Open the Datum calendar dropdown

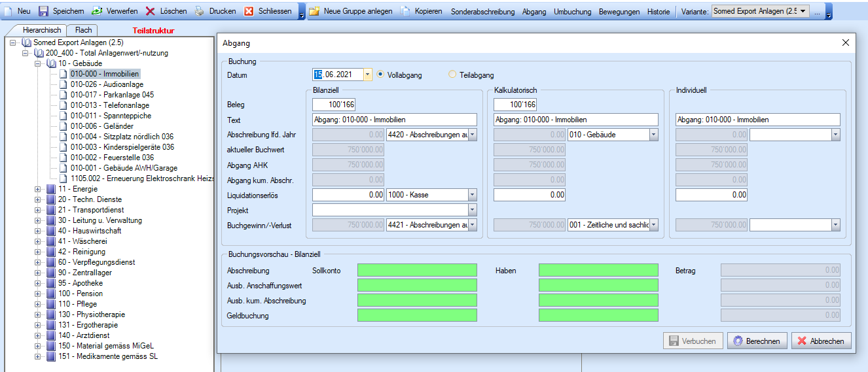pyautogui.click(x=367, y=75)
